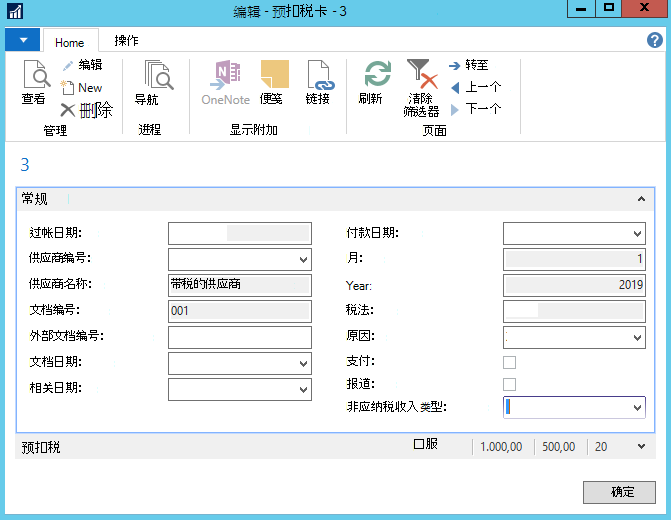Toggle the 报道 (Reported) checkbox
This screenshot has width=671, height=520.
click(x=509, y=384)
